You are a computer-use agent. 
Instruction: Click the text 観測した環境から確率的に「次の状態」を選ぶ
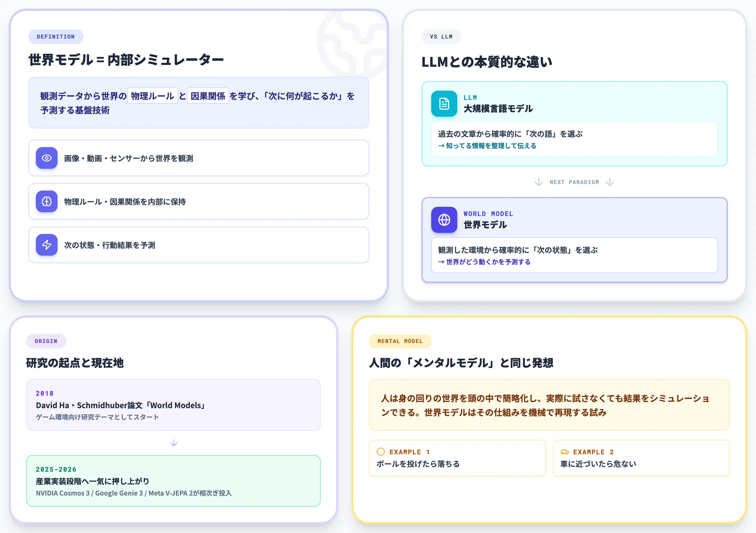(518, 250)
